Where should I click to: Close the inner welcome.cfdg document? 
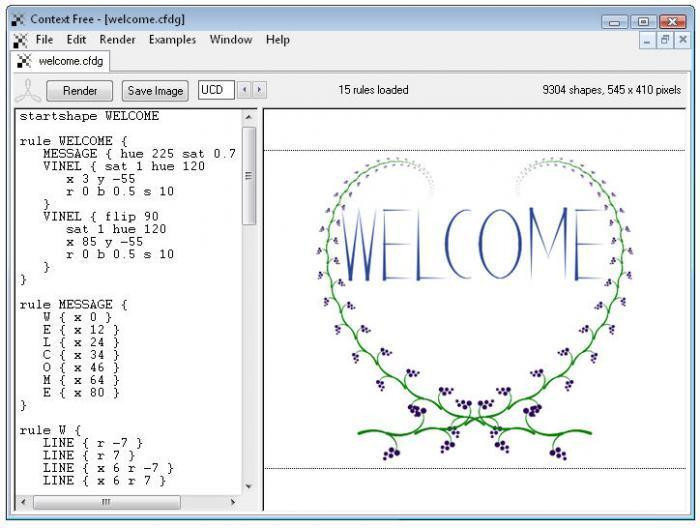pos(683,40)
